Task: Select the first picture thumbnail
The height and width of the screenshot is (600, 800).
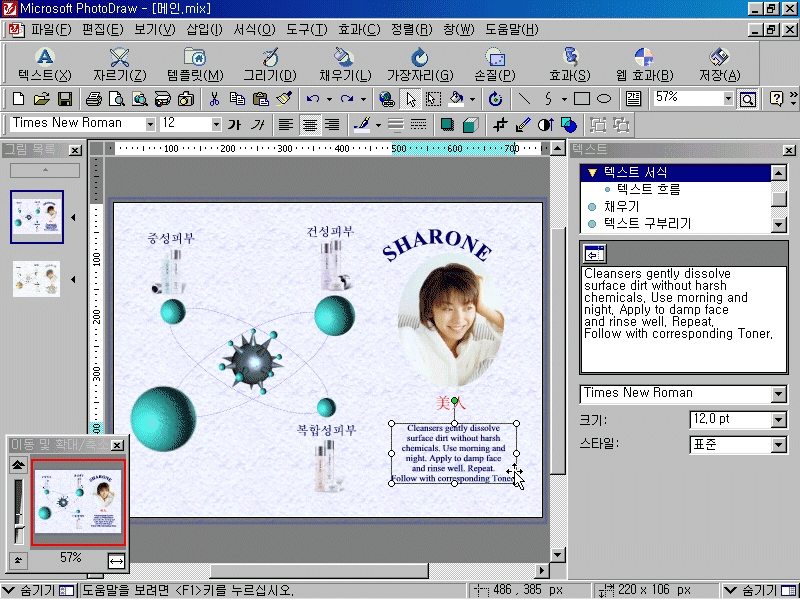Action: tap(37, 217)
